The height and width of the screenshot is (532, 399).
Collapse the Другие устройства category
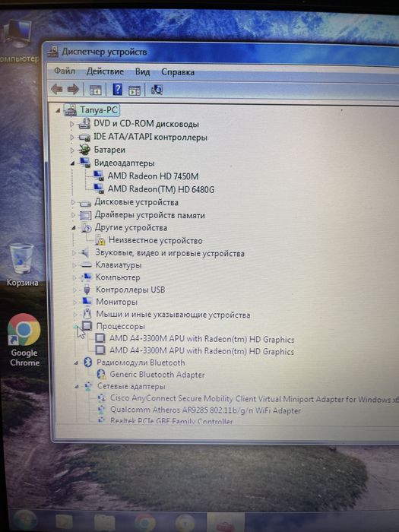click(73, 228)
